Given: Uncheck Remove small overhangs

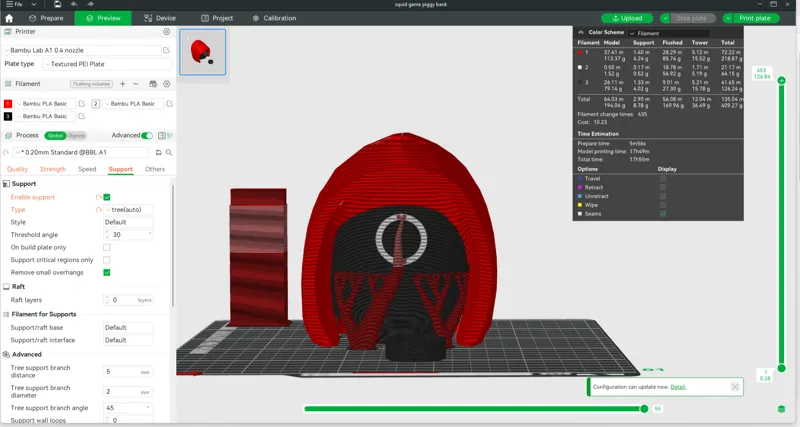Looking at the screenshot, I should (x=107, y=272).
